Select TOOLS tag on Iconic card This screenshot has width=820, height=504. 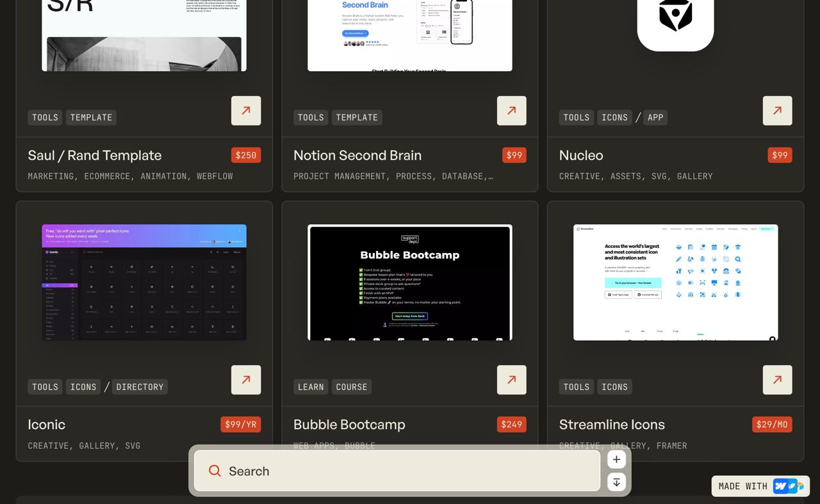(45, 387)
